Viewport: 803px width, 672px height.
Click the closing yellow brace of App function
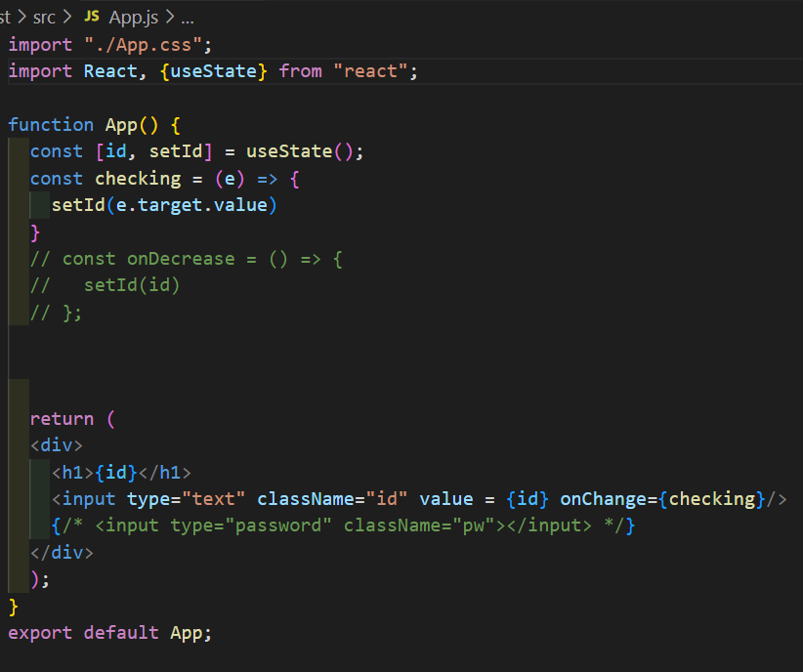tap(14, 607)
